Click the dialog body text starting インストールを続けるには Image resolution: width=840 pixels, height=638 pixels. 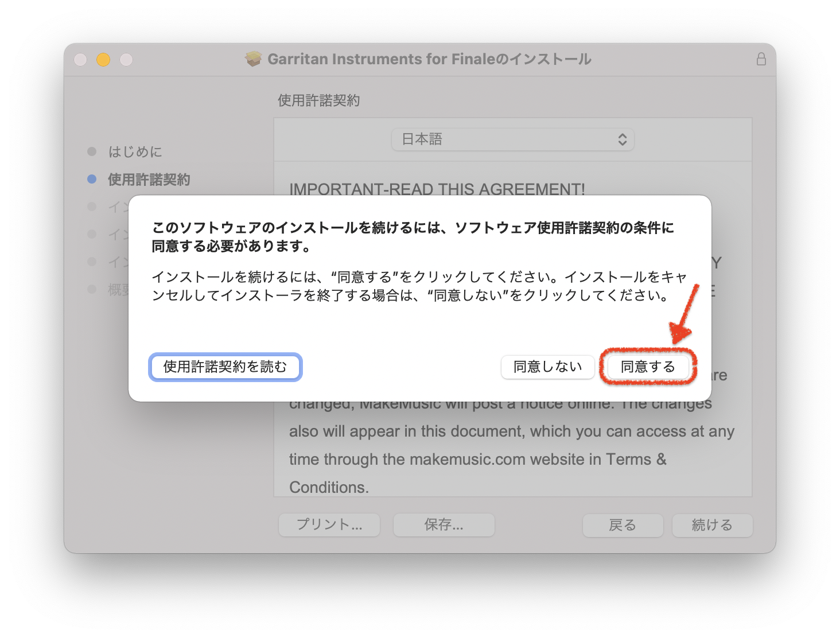coord(419,286)
